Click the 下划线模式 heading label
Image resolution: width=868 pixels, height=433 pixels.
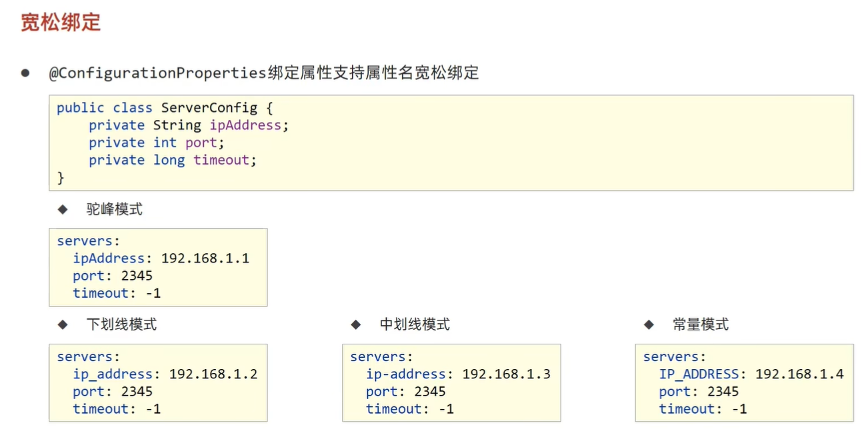121,324
